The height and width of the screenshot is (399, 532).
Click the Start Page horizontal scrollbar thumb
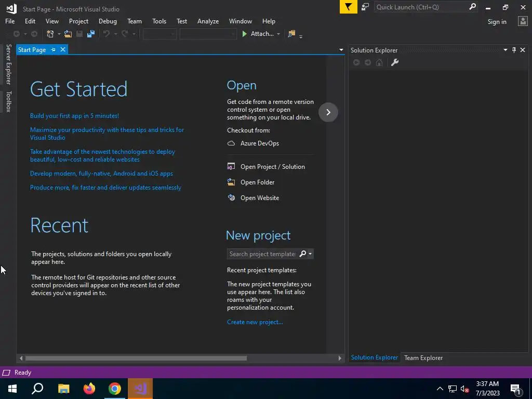(x=136, y=358)
